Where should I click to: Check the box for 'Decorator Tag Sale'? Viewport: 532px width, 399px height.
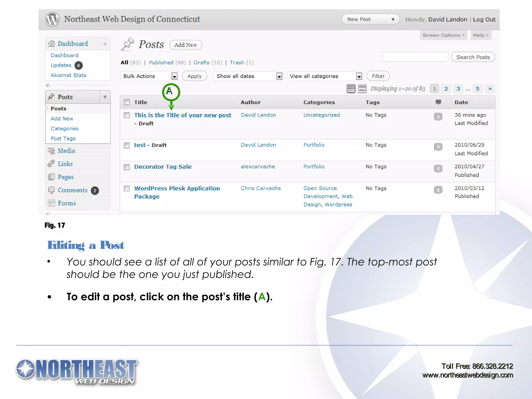pos(127,167)
